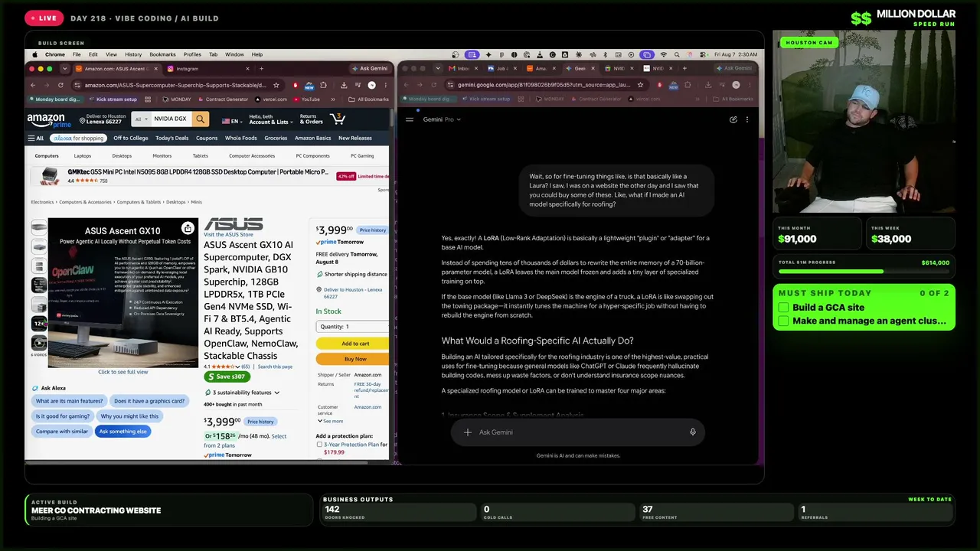Click the Total $1M progress bar
Screen dimensions: 980x551
pos(864,272)
